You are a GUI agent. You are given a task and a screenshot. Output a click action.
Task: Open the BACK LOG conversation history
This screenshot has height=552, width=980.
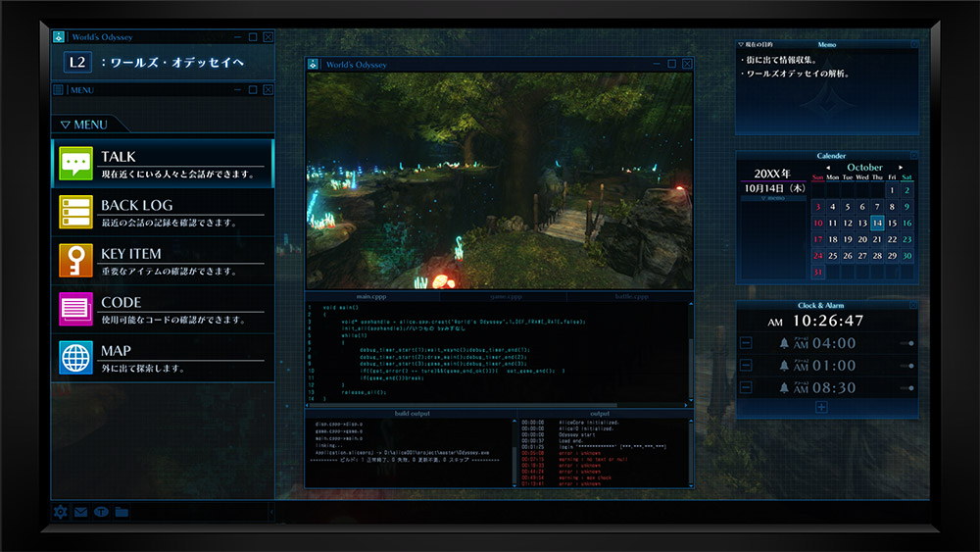click(x=75, y=212)
